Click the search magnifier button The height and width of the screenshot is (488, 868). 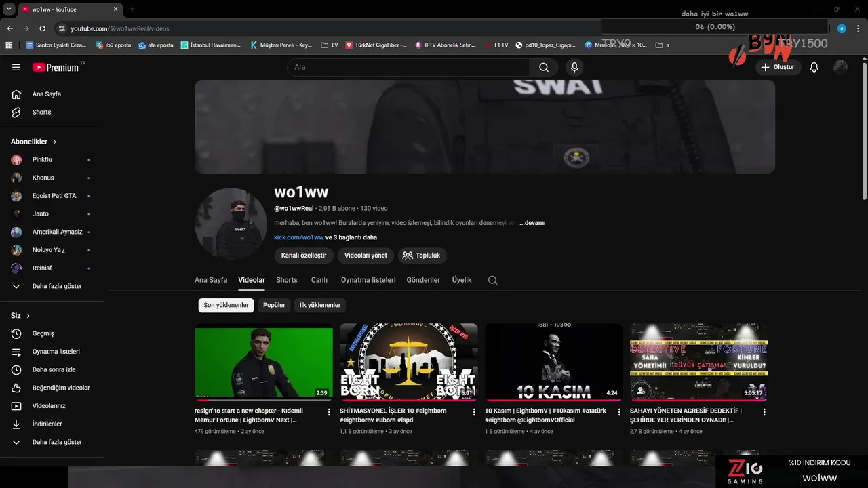pyautogui.click(x=544, y=67)
